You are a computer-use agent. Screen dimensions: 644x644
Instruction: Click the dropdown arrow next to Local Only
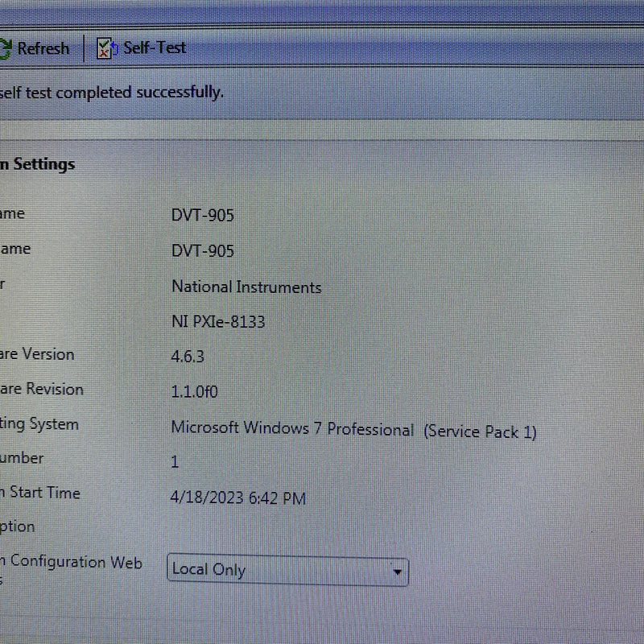(x=396, y=572)
